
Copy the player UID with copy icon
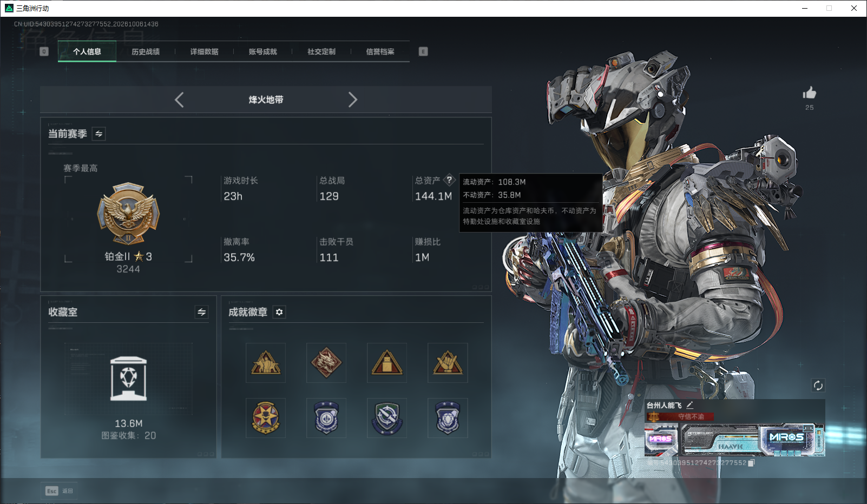click(x=751, y=463)
